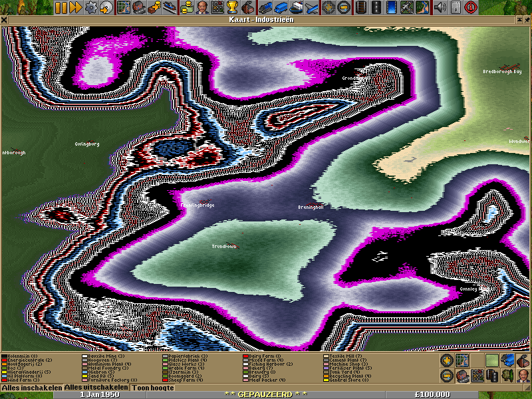The height and width of the screenshot is (399, 532).
Task: Click the main toolbar zoom out icon
Action: pos(343,7)
